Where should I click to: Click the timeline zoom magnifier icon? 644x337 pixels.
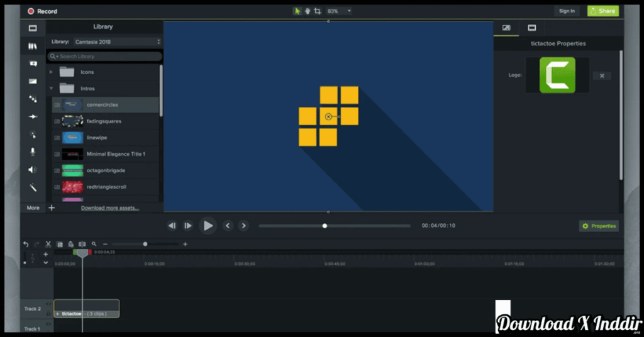tap(94, 244)
